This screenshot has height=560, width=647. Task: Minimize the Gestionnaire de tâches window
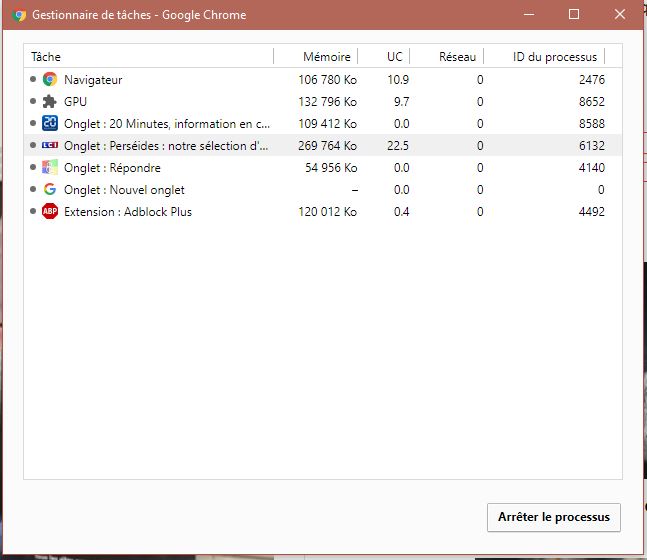[529, 14]
